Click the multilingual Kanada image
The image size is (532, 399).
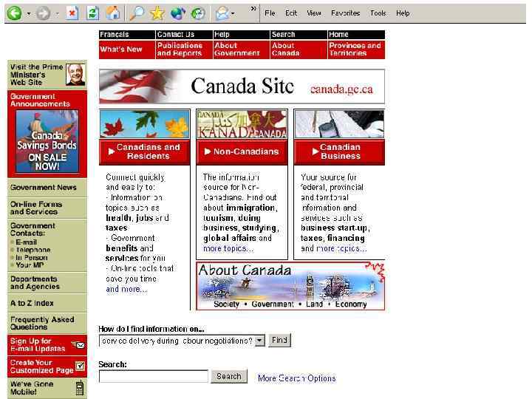[x=242, y=124]
